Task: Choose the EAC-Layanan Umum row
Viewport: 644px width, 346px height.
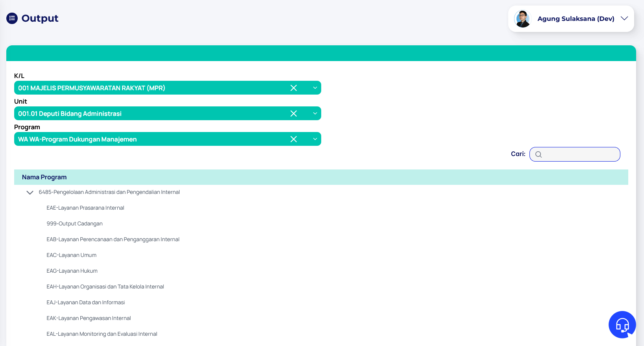Action: click(x=71, y=255)
